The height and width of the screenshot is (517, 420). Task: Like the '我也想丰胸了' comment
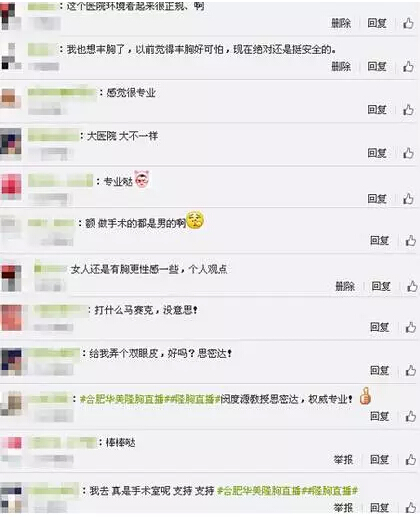point(408,67)
